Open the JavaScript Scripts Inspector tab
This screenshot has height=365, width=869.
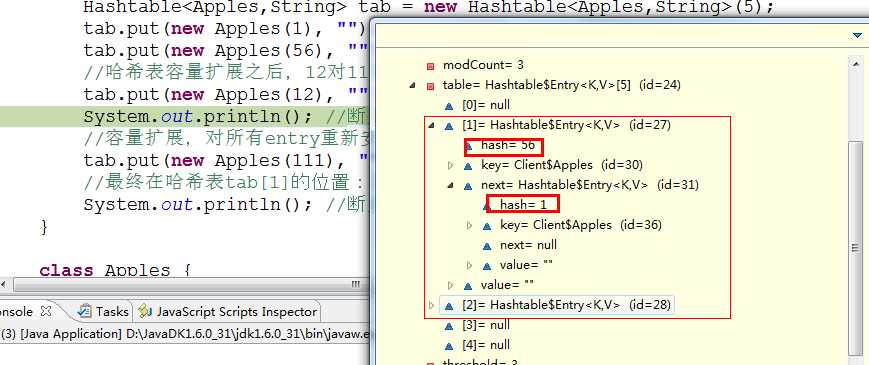click(x=228, y=312)
